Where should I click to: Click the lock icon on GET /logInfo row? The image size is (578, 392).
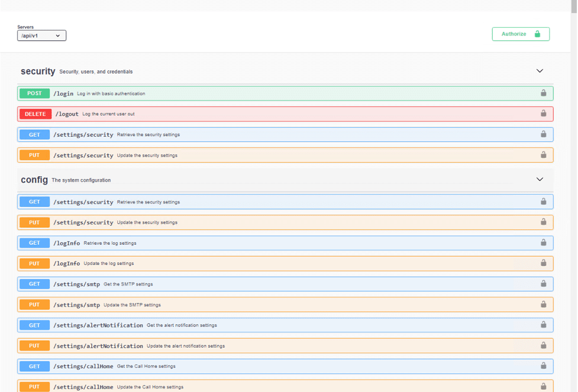tap(543, 242)
